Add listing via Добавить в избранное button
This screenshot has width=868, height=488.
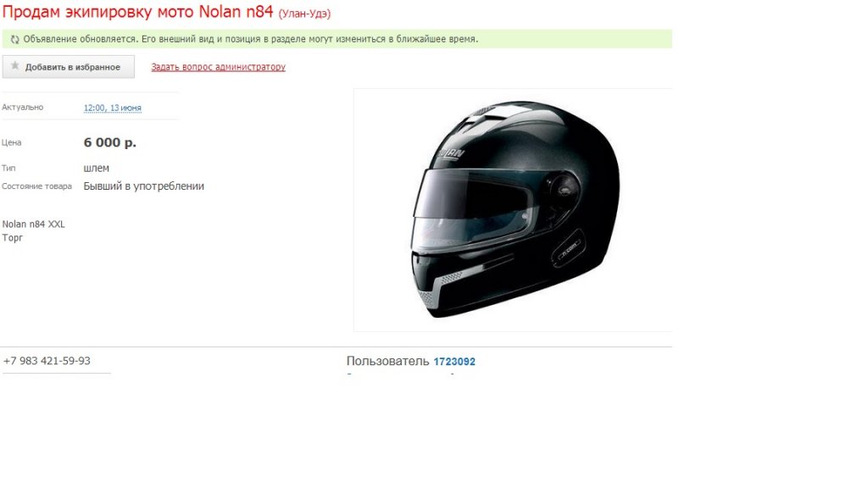(68, 66)
